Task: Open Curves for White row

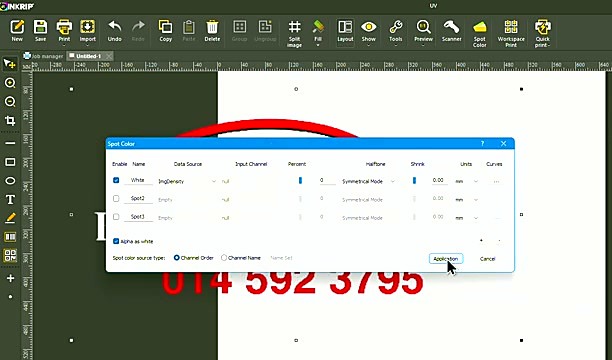Action: pos(496,181)
